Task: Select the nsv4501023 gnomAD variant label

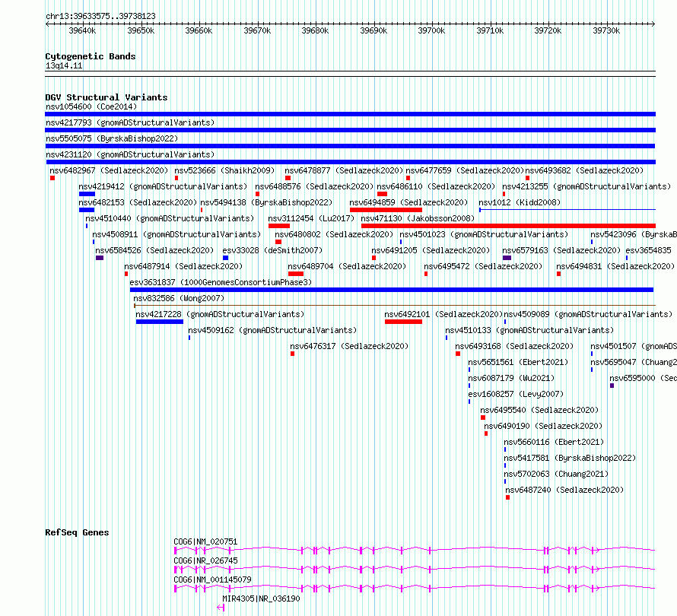Action: pos(484,234)
